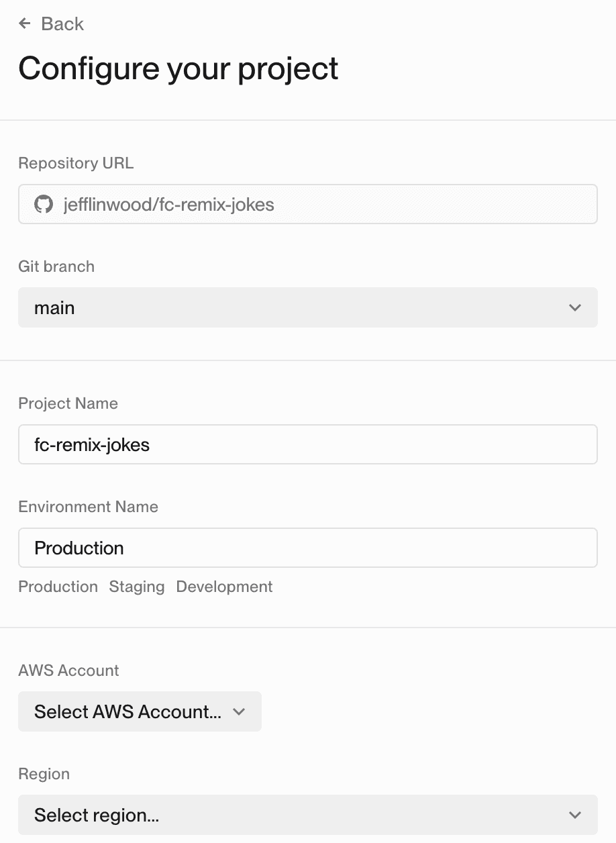Image resolution: width=616 pixels, height=843 pixels.
Task: Click the Back arrow icon
Action: [x=25, y=24]
